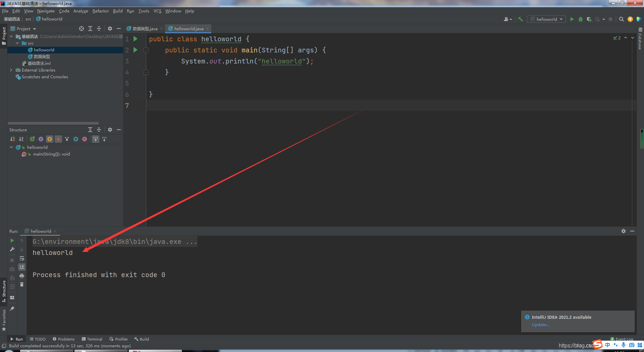Toggle Show Fields in Structure panel
The width and height of the screenshot is (644, 352).
pyautogui.click(x=50, y=139)
